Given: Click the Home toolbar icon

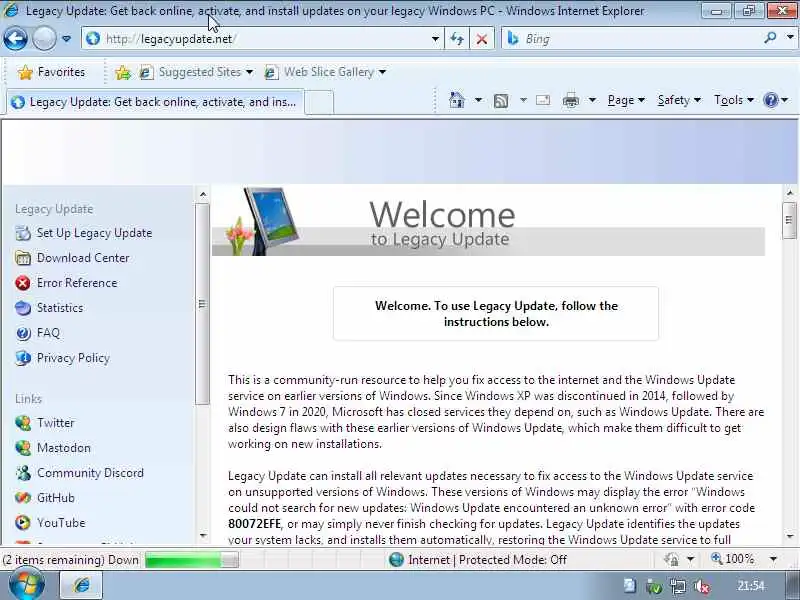Looking at the screenshot, I should coord(457,100).
